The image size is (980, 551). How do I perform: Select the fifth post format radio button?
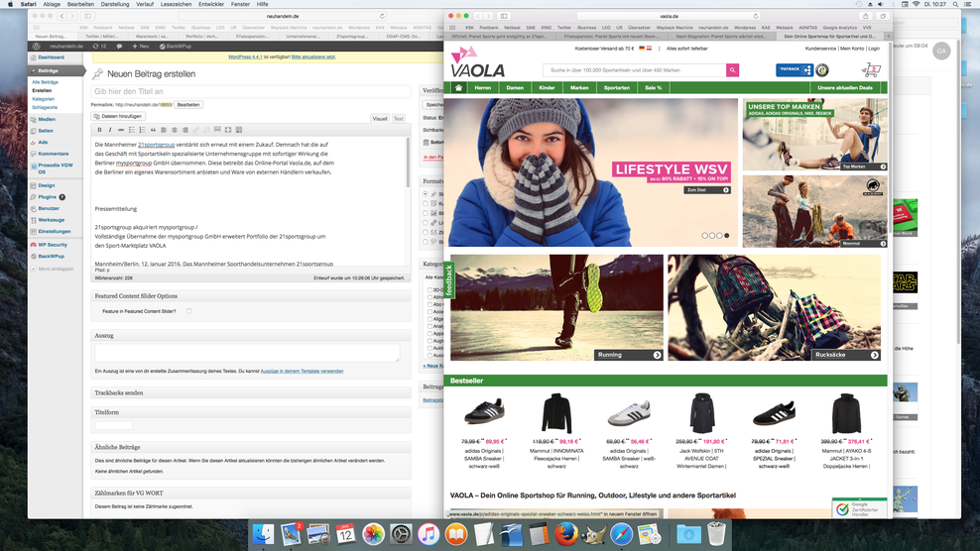[426, 233]
